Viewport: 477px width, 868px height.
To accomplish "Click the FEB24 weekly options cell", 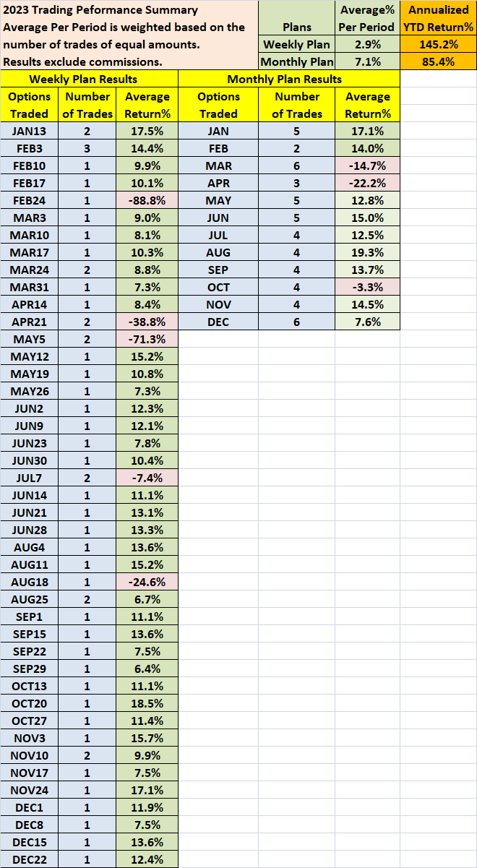I will point(30,200).
